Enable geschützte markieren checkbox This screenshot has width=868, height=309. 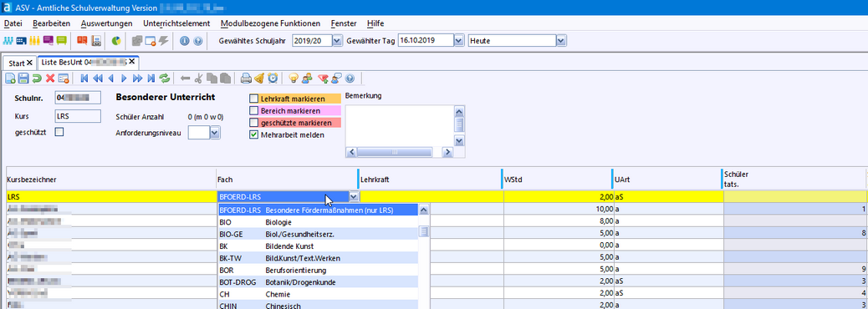(254, 123)
